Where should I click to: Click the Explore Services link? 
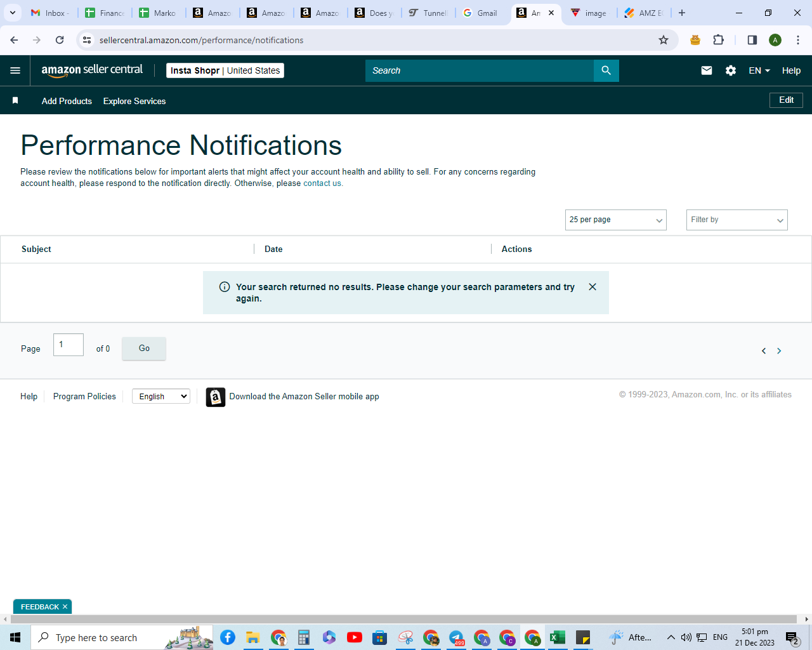pos(134,101)
